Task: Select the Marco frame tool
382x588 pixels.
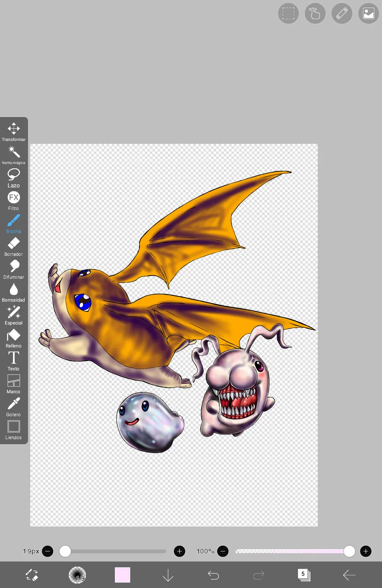Action: 14,384
